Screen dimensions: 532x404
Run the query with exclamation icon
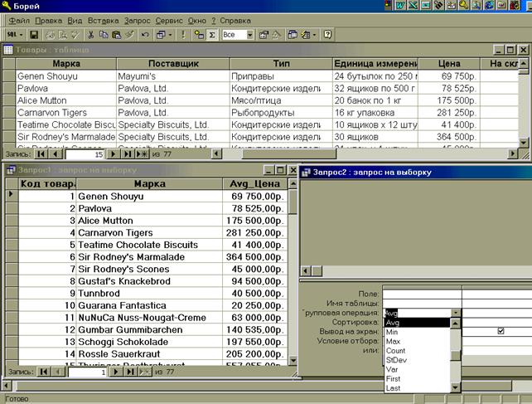[184, 35]
